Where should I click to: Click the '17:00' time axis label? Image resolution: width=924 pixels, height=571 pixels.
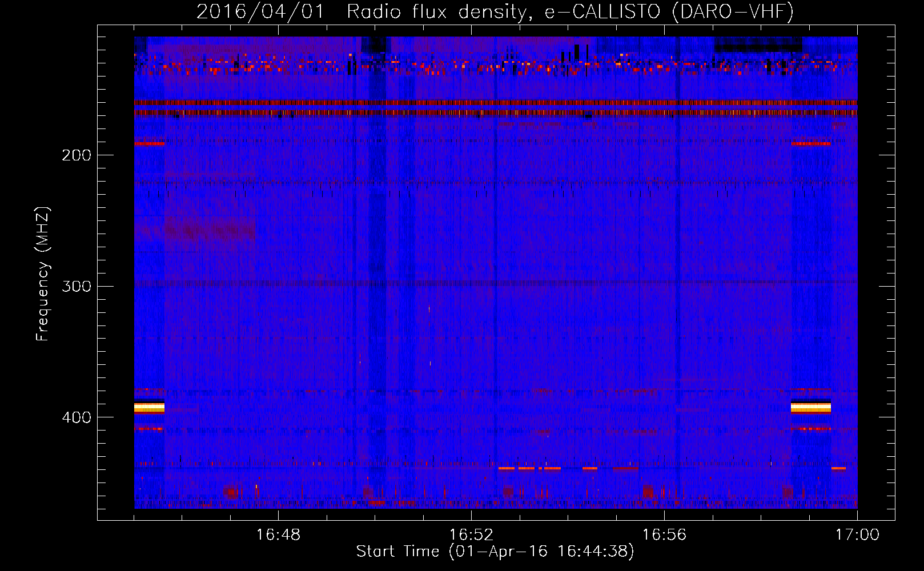click(x=857, y=535)
